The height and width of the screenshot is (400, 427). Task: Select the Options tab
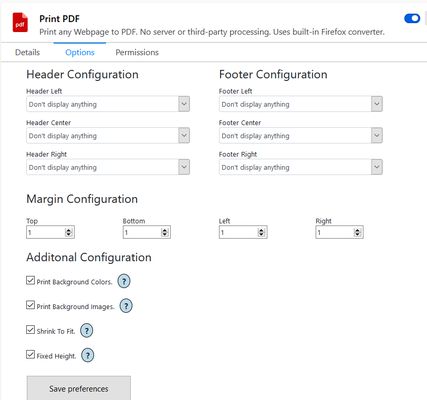[80, 52]
